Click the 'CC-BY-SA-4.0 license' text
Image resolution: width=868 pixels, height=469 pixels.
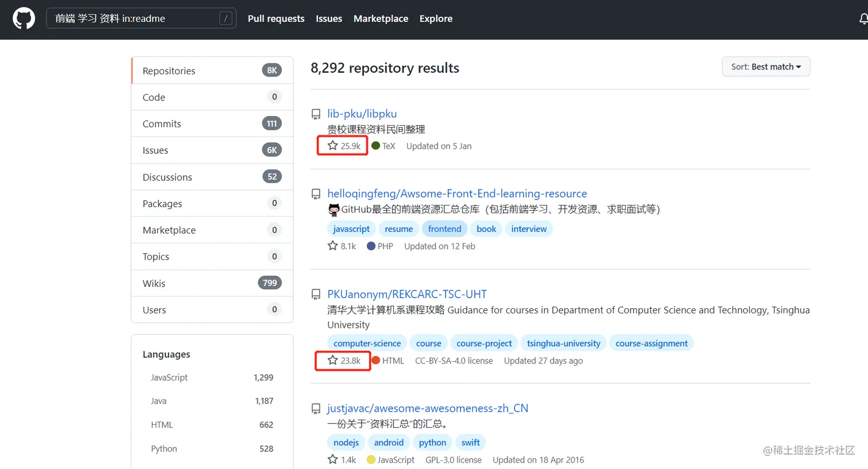click(454, 361)
